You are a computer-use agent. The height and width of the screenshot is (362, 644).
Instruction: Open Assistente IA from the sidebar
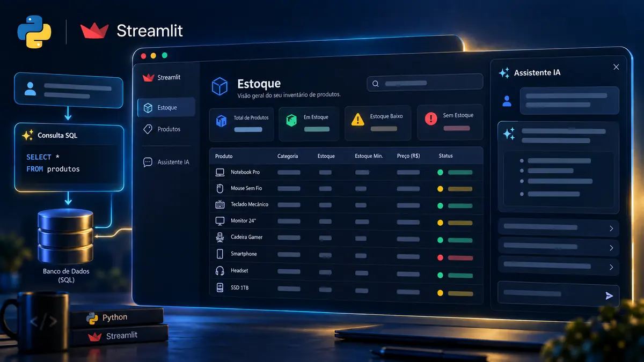tap(166, 162)
